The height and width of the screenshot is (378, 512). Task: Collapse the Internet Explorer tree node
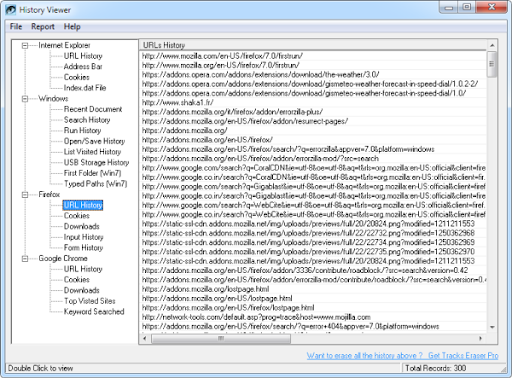tap(25, 45)
